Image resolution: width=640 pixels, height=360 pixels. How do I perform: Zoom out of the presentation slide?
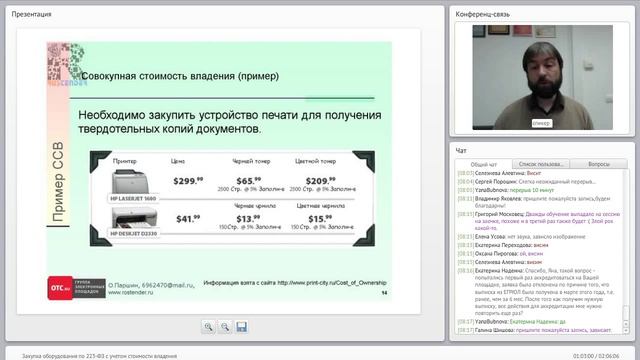pyautogui.click(x=225, y=327)
